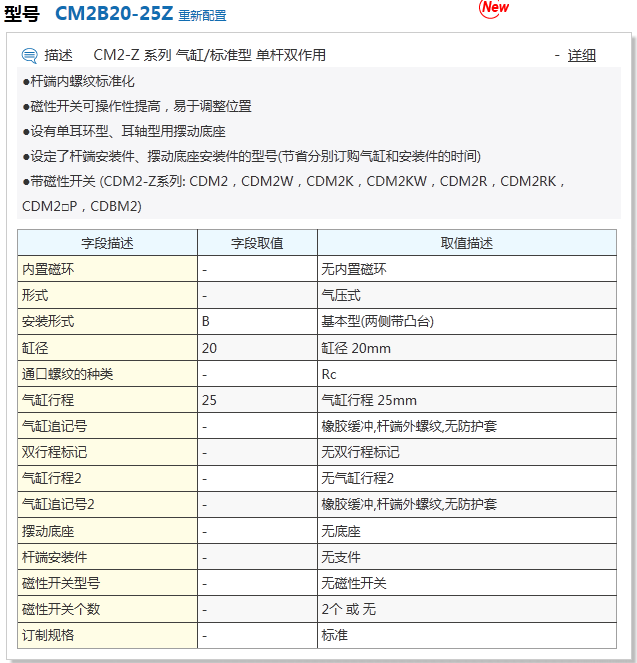Click the 字段描述 column header

(107, 243)
